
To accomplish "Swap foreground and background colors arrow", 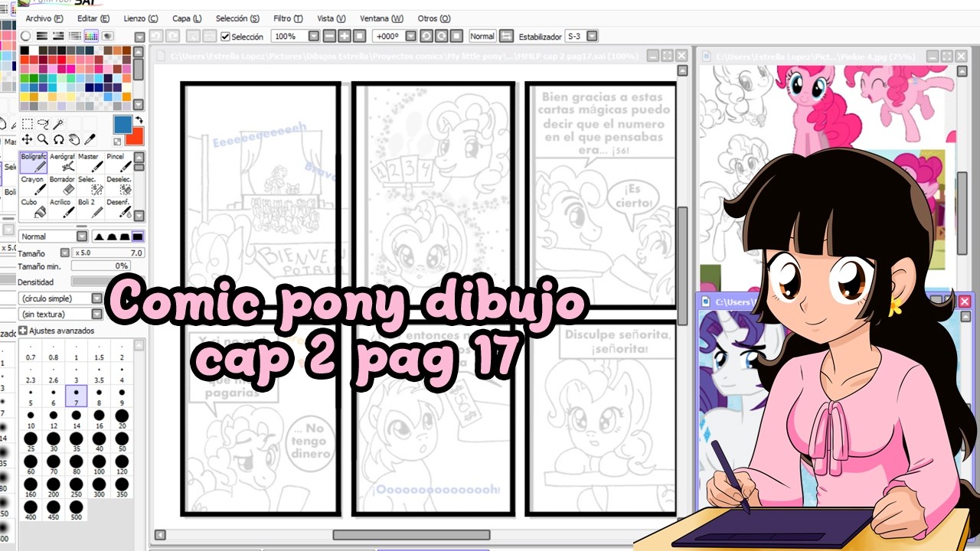I will (x=139, y=120).
